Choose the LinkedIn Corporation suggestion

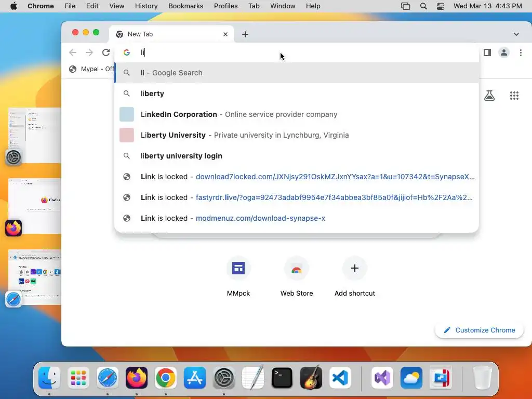pyautogui.click(x=297, y=114)
